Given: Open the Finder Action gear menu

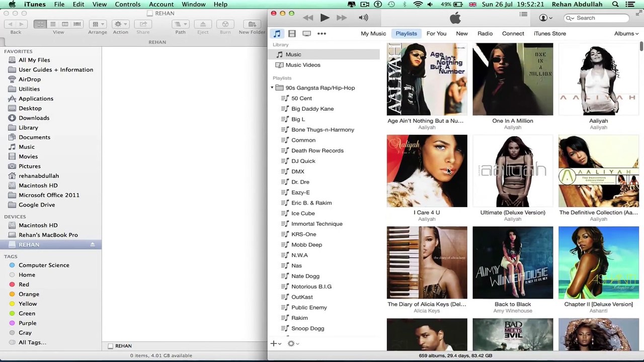Looking at the screenshot, I should point(120,24).
